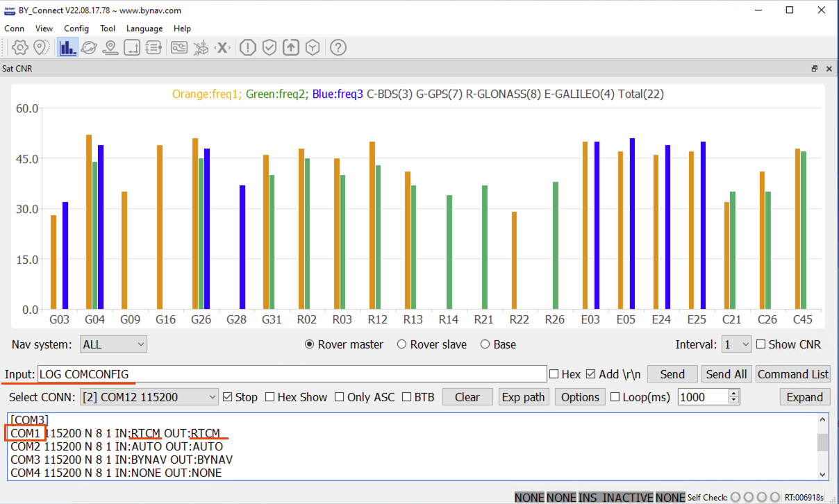Click the checkmark verification shield icon
This screenshot has height=504, width=839.
click(x=269, y=47)
